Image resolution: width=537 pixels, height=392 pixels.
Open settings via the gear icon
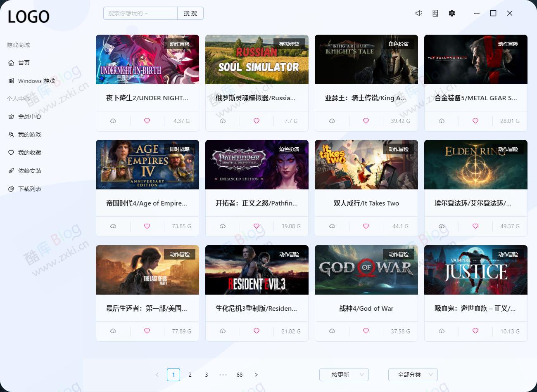click(451, 13)
